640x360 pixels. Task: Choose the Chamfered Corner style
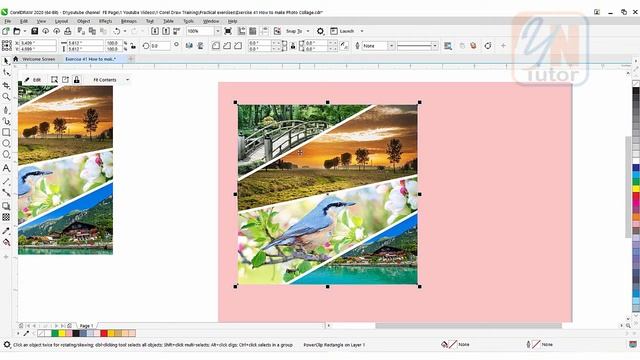(238, 46)
